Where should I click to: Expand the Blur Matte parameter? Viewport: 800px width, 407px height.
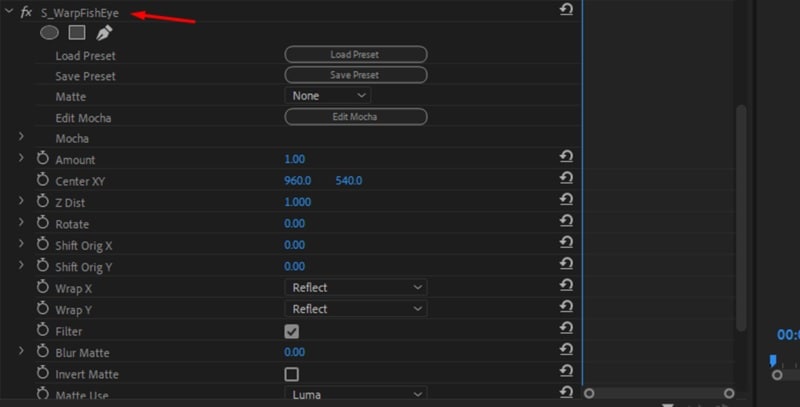point(21,351)
